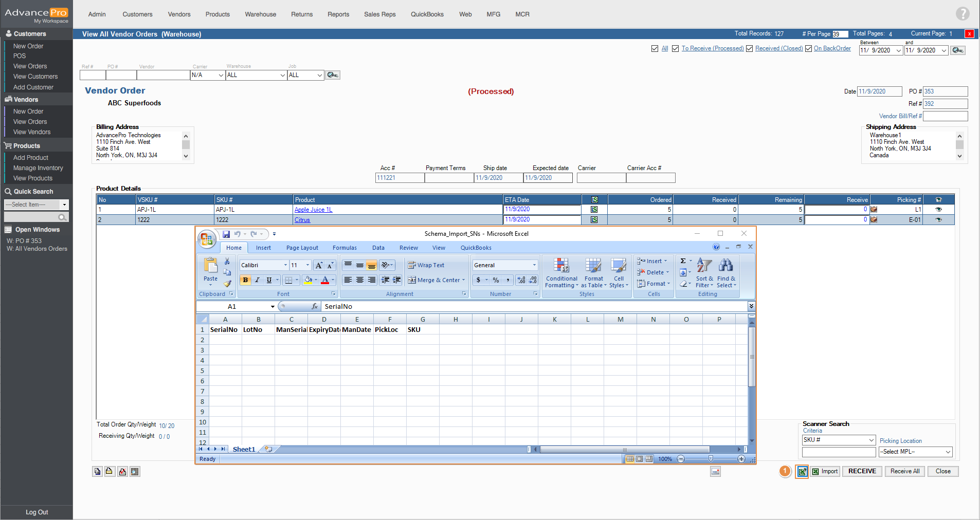Click the picking box icon in Citrus row

point(874,220)
